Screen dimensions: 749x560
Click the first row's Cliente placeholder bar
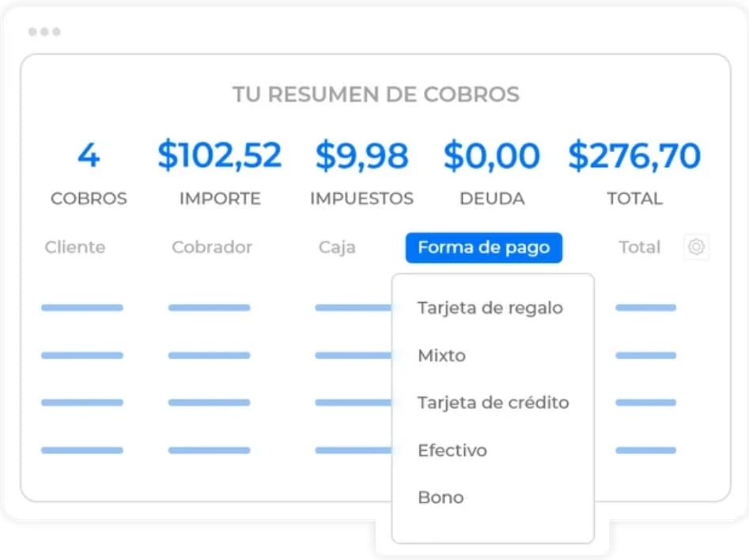[x=82, y=308]
